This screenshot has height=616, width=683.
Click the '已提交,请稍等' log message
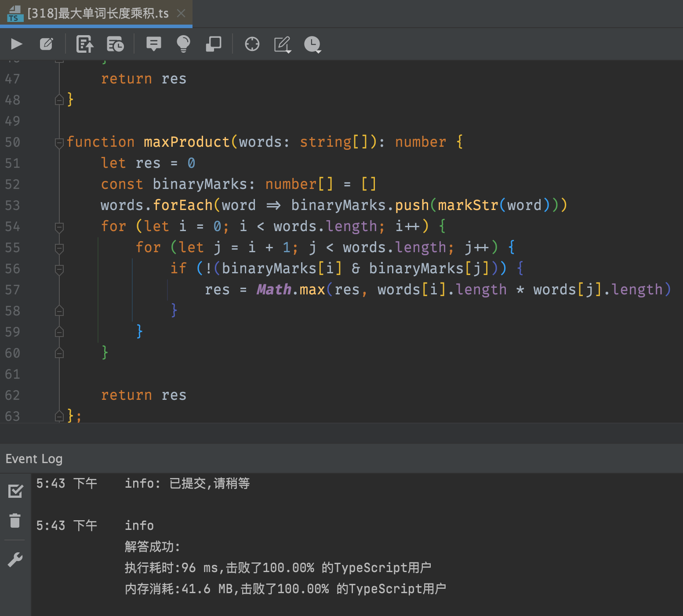click(210, 483)
